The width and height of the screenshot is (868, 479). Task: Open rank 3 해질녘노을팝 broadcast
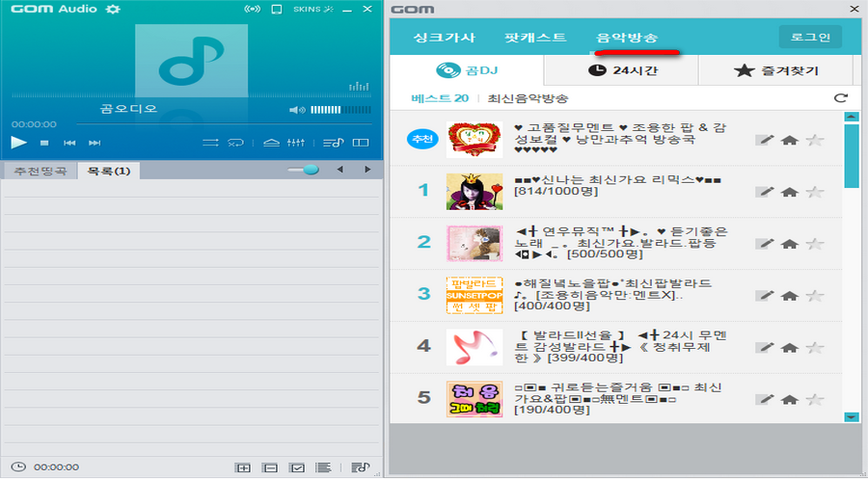pos(612,294)
